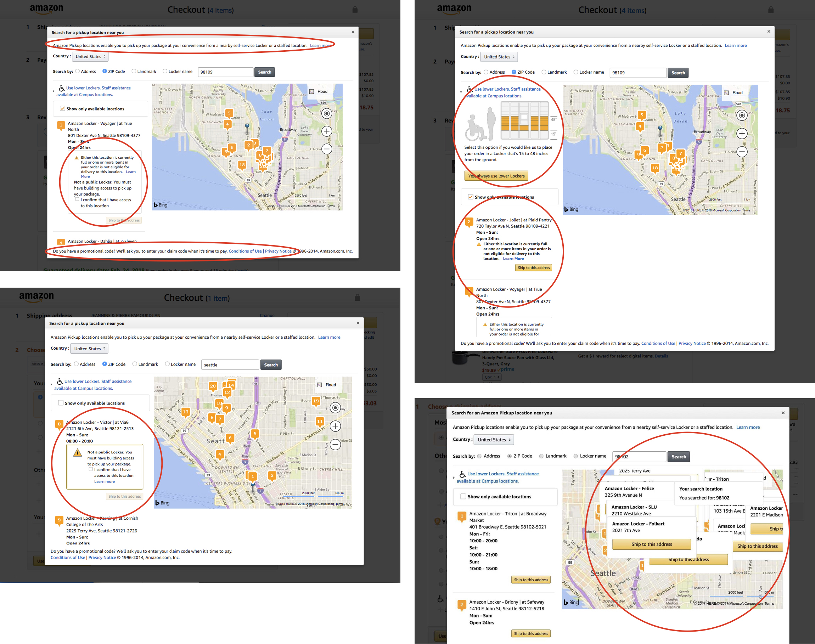
Task: Open Learn more link in Victor warning box
Action: (105, 481)
